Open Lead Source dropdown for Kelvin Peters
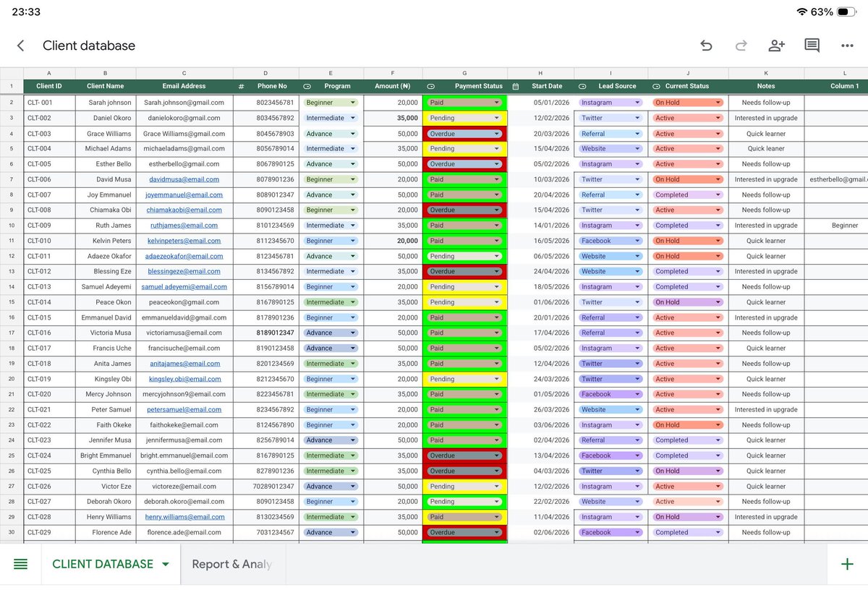Image resolution: width=868 pixels, height=603 pixels. [637, 241]
